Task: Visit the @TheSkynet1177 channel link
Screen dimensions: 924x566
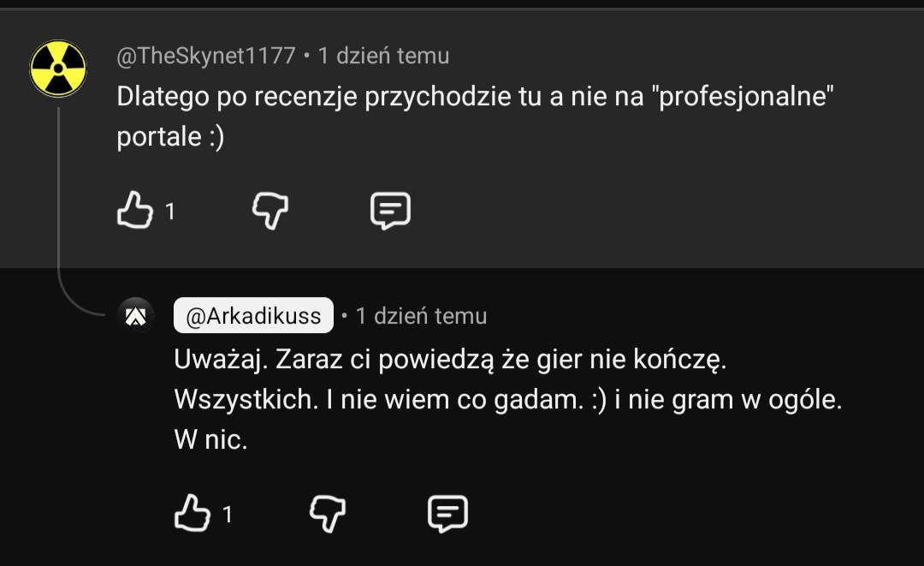Action: (205, 57)
